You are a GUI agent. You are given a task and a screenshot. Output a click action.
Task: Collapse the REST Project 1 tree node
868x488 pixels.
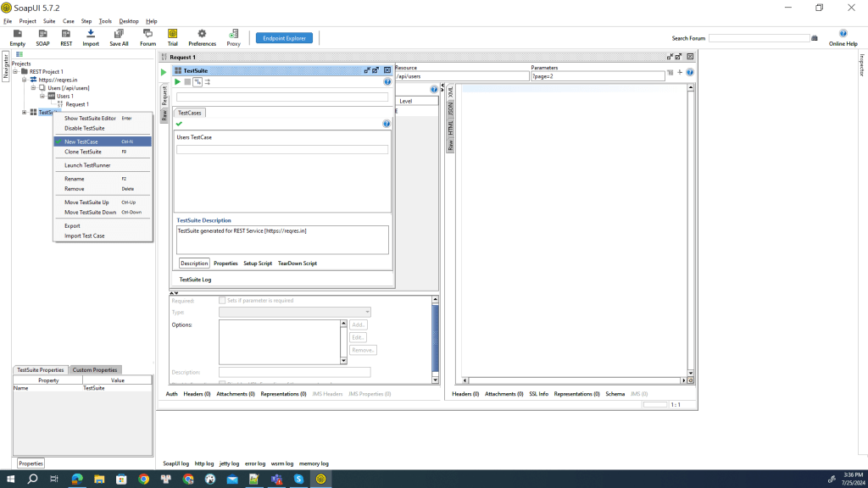[x=15, y=72]
